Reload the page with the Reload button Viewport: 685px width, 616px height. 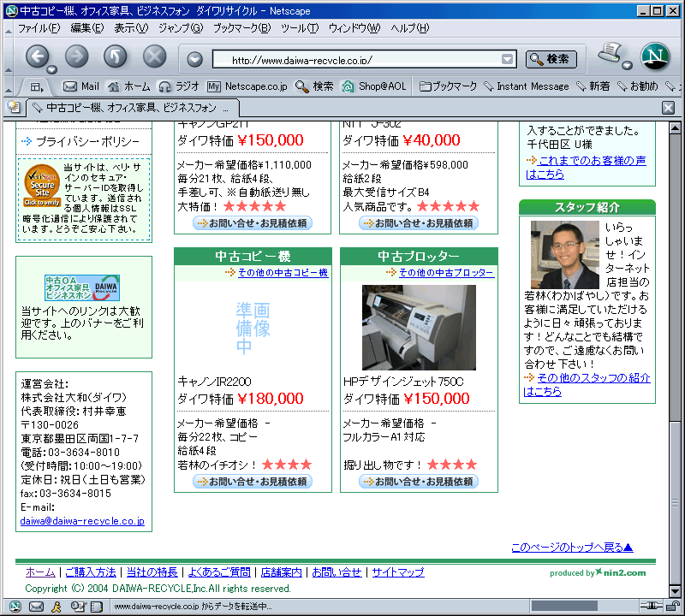(116, 56)
